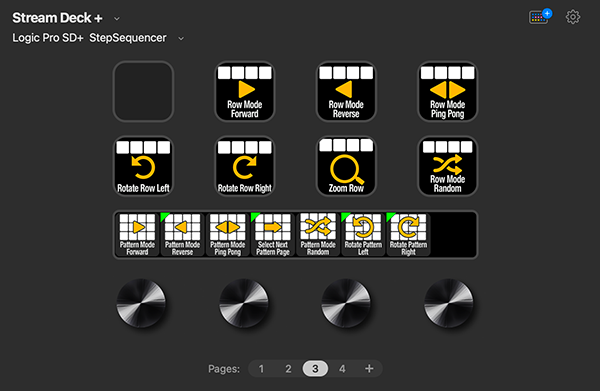This screenshot has height=391, width=600.
Task: Click Select Next Pattern Page icon
Action: coord(273,235)
